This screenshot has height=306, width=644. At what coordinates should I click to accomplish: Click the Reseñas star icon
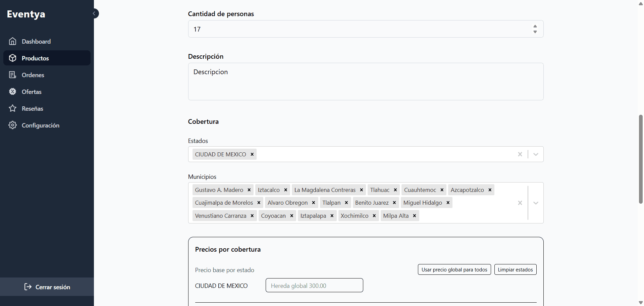(13, 108)
